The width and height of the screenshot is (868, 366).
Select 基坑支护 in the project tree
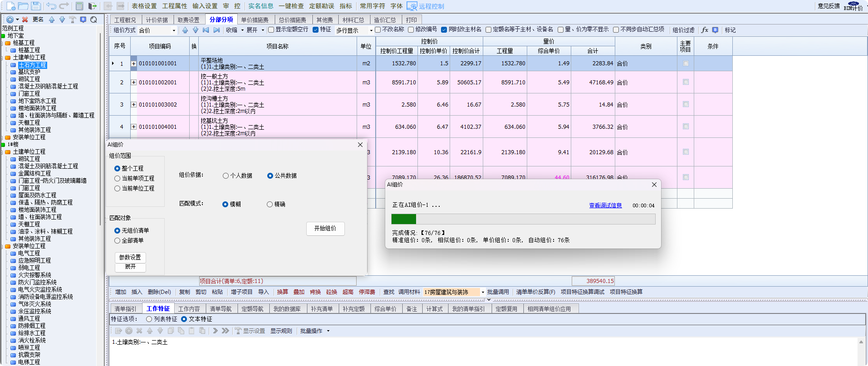click(29, 72)
